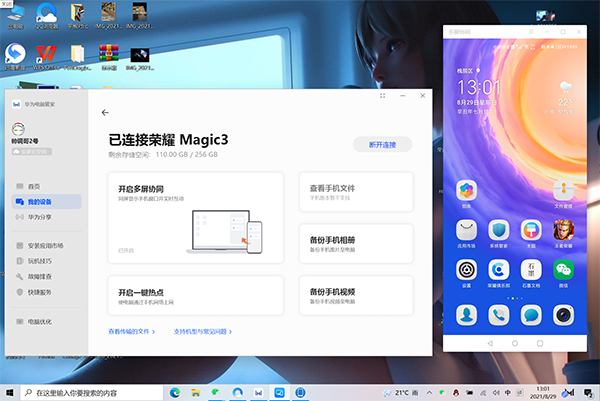The width and height of the screenshot is (600, 401).
Task: Open WeChat on the phone screen
Action: pyautogui.click(x=564, y=269)
